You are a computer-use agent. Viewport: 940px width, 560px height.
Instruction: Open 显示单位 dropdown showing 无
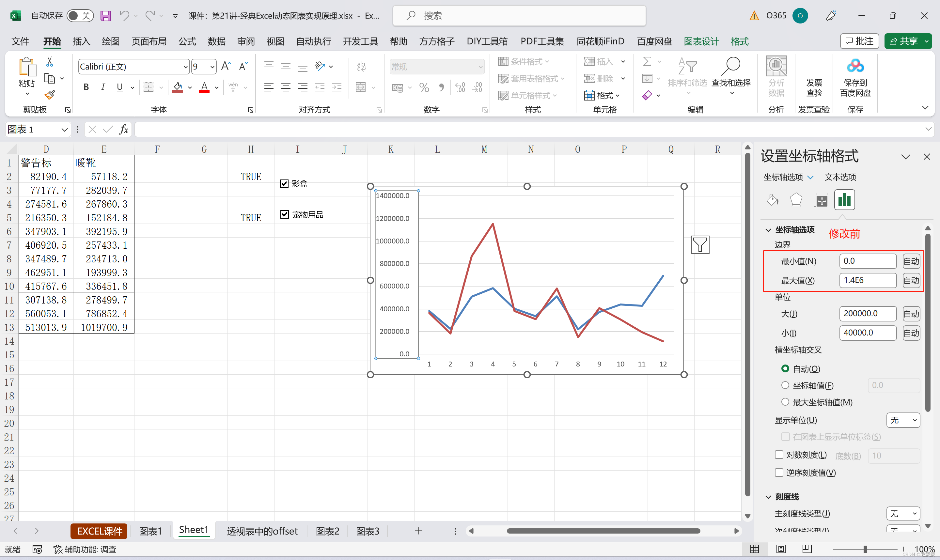[903, 420]
